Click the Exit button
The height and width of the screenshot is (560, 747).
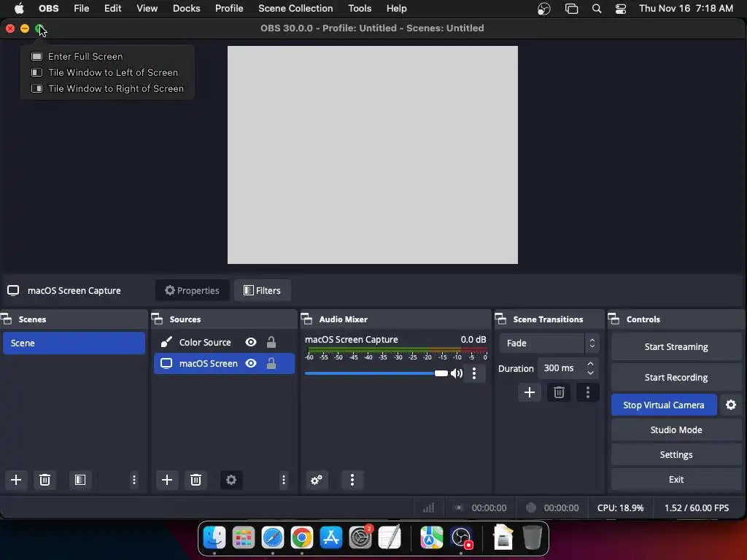pyautogui.click(x=676, y=479)
